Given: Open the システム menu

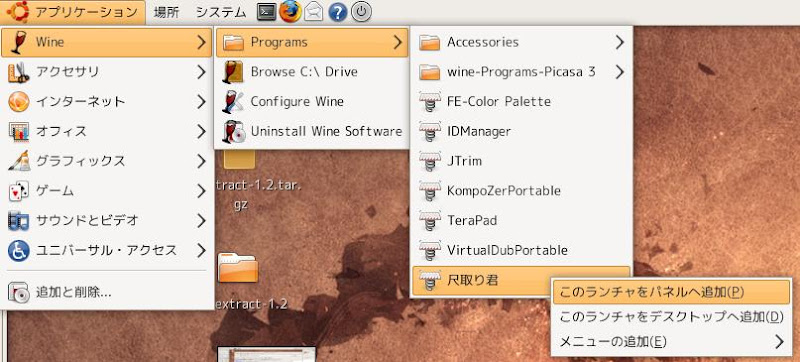Looking at the screenshot, I should (221, 12).
